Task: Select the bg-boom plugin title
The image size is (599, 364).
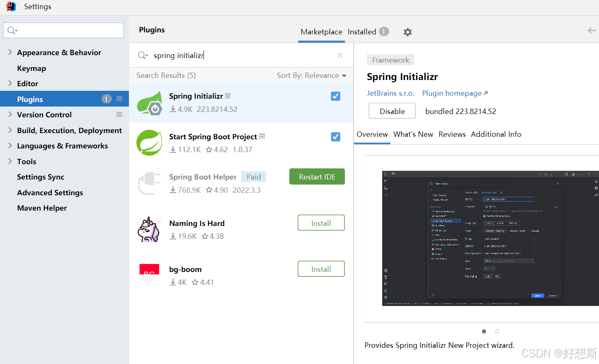Action: (185, 269)
